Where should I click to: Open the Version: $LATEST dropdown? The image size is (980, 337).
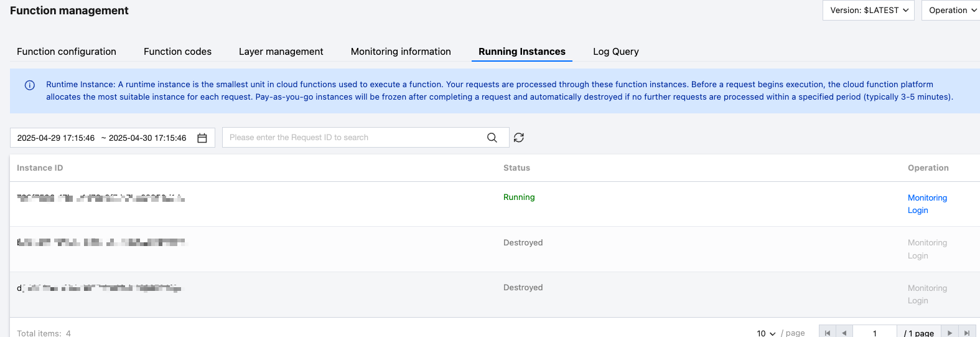coord(868,11)
